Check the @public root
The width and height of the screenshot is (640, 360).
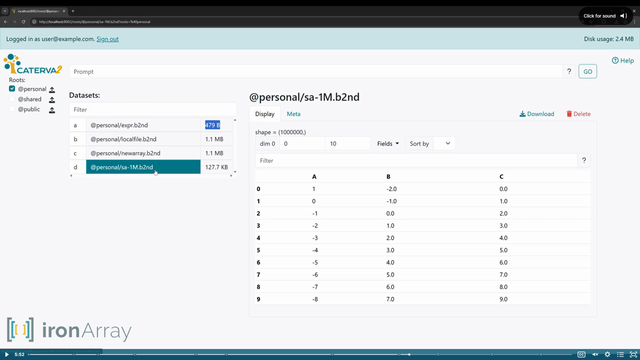point(12,109)
